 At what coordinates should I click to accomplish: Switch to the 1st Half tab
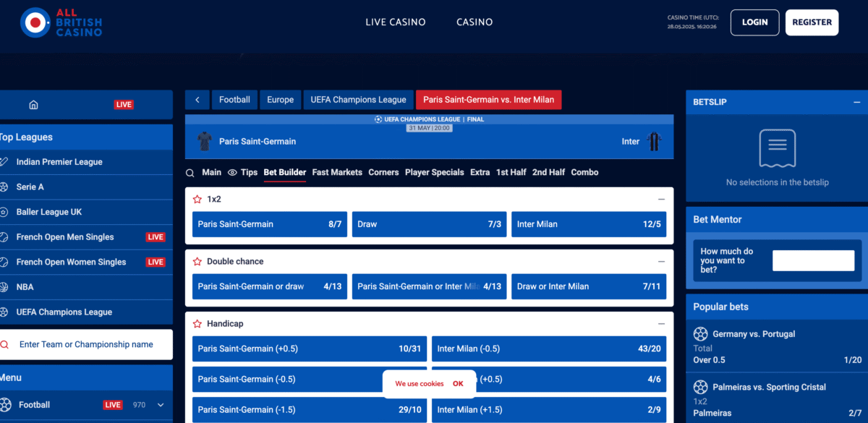tap(511, 173)
